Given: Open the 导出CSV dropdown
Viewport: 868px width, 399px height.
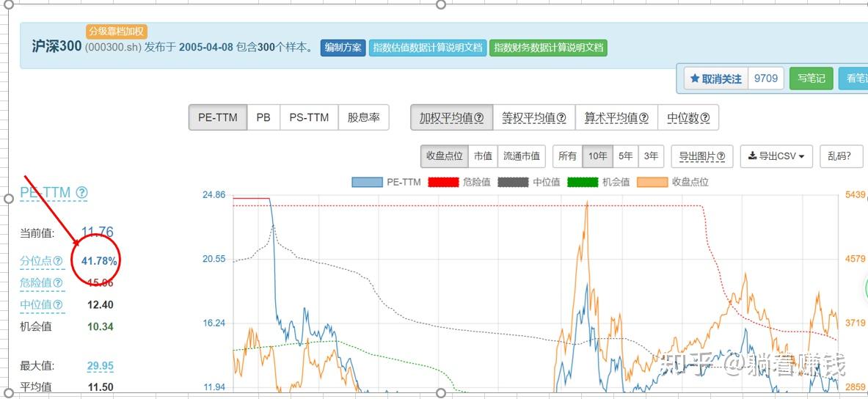Looking at the screenshot, I should (x=776, y=156).
